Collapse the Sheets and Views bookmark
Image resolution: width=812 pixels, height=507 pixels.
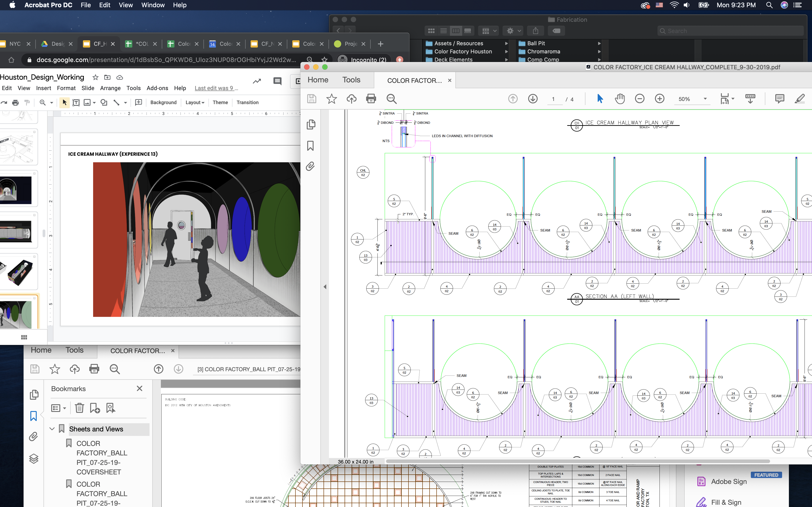coord(52,429)
